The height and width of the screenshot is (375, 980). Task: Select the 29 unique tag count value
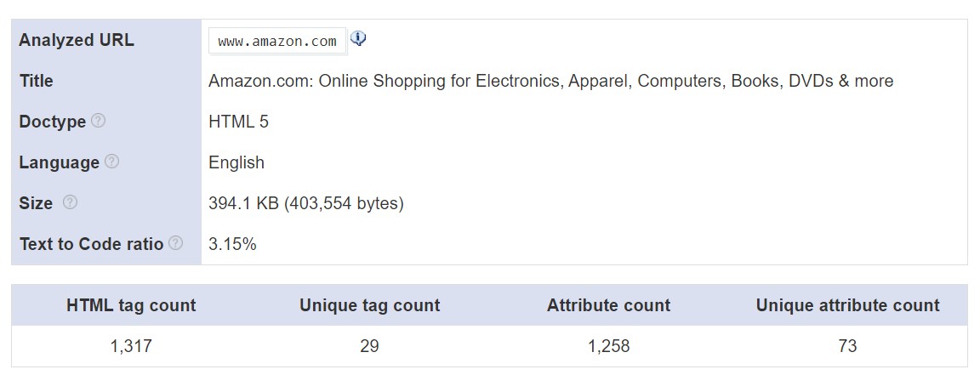pos(370,346)
